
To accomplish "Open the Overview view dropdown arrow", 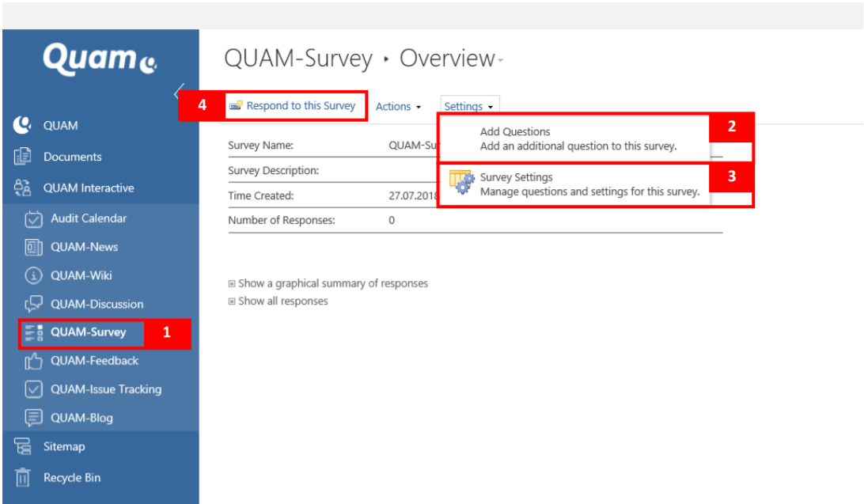I will point(501,60).
